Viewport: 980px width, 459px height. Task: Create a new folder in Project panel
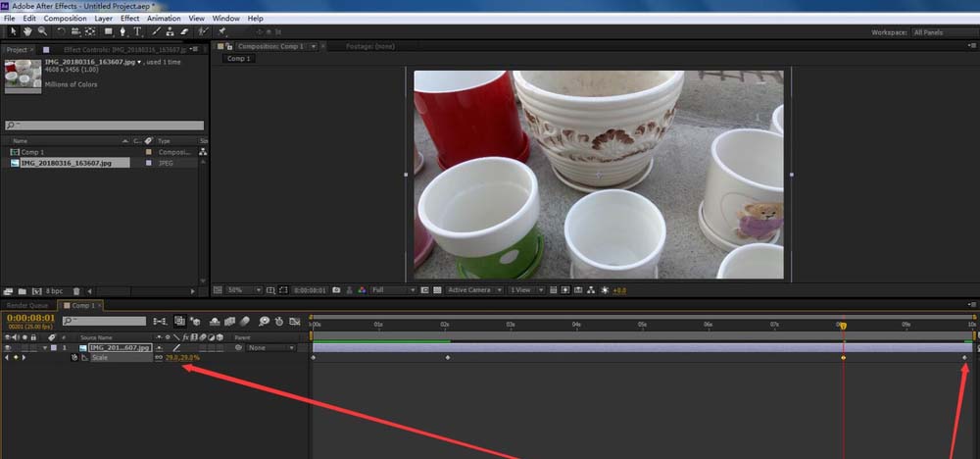(23, 291)
